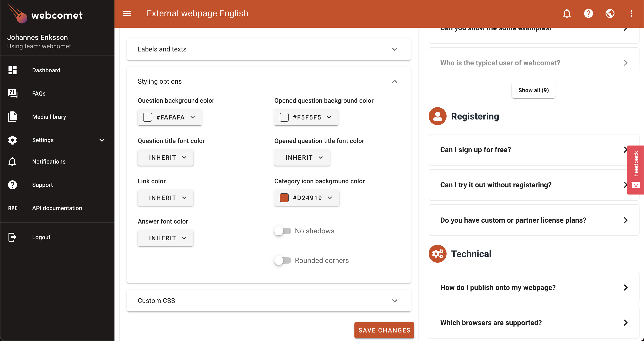Toggle the Rounded corners switch
The image size is (644, 341).
coord(283,260)
